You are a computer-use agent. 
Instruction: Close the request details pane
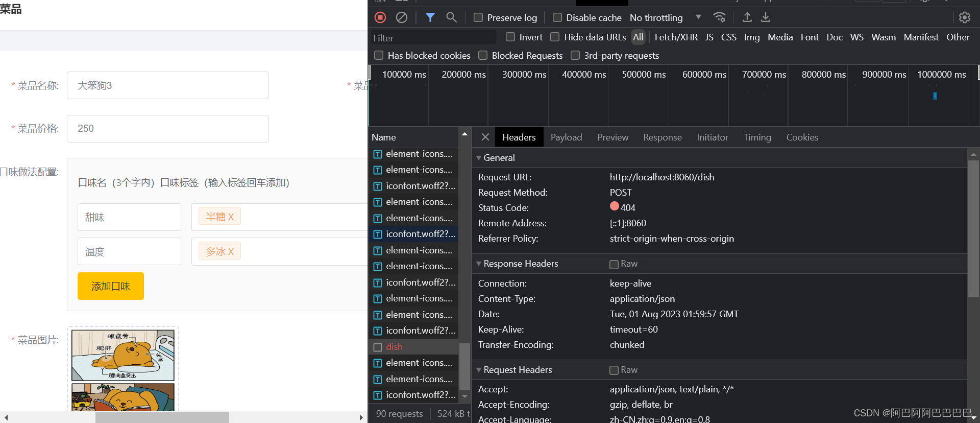(x=485, y=137)
